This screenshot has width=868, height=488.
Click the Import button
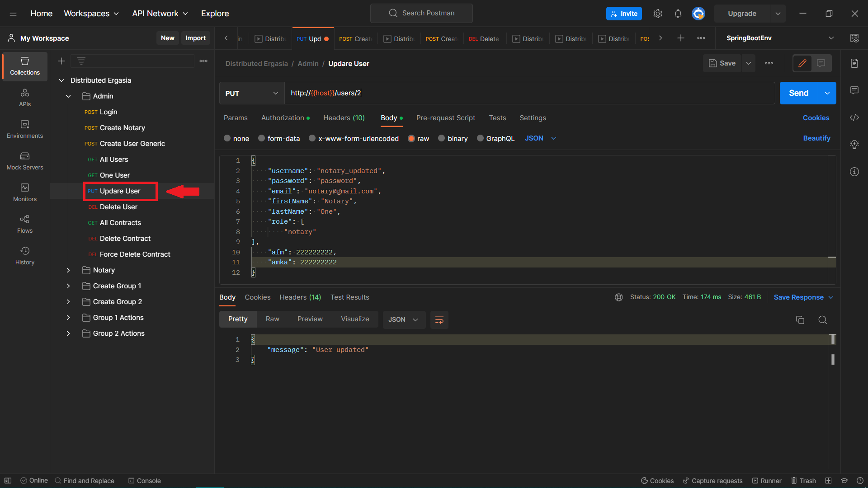click(x=195, y=38)
